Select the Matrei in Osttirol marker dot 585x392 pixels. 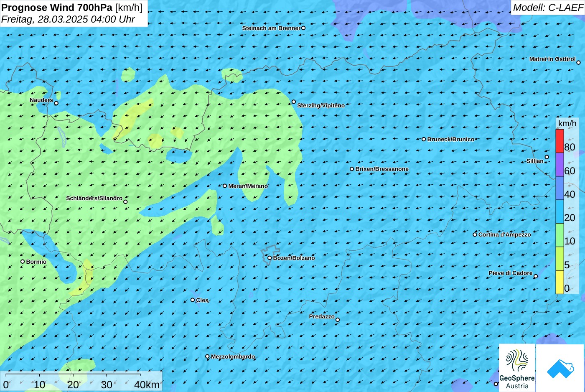point(578,63)
